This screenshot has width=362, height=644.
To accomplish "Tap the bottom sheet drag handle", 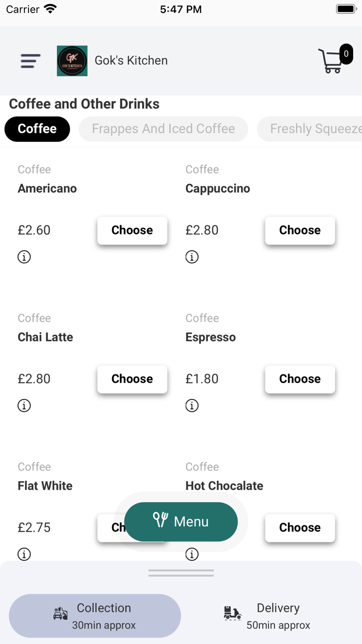I will (181, 573).
